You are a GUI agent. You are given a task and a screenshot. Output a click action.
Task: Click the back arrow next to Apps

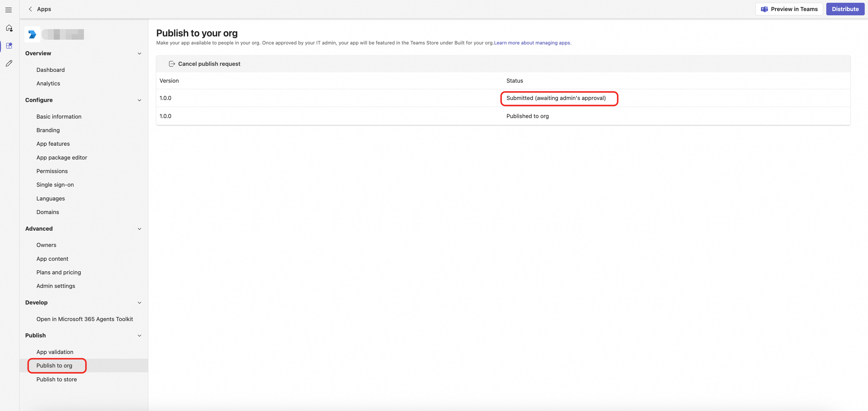pyautogui.click(x=30, y=9)
